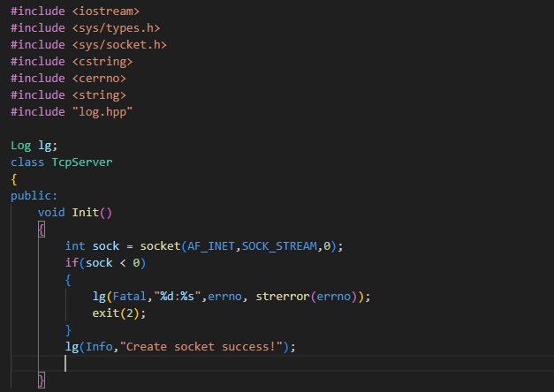Image resolution: width=554 pixels, height=392 pixels.
Task: Click the "void" keyword before Init
Action: [x=51, y=213]
